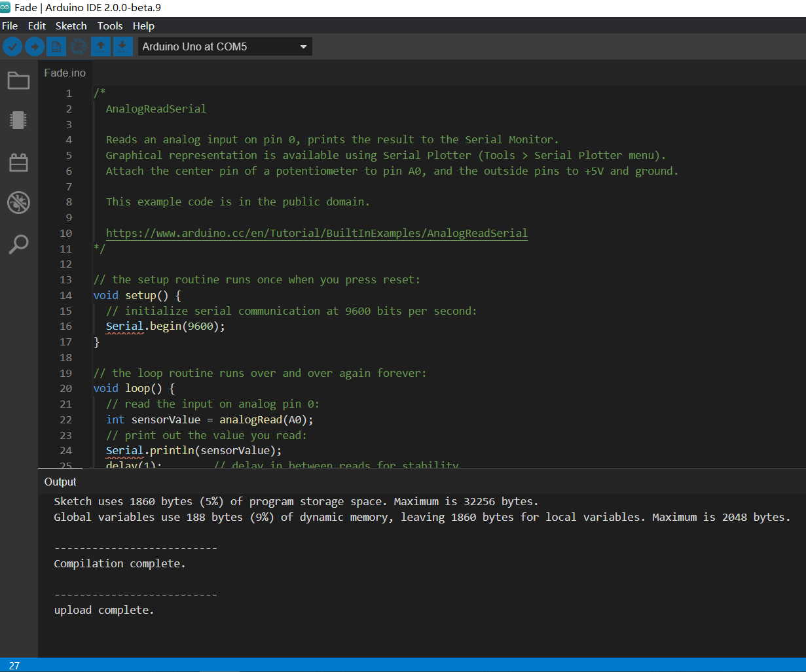This screenshot has height=672, width=806.
Task: Click the Start Debugging toolbar icon
Action: pos(79,46)
